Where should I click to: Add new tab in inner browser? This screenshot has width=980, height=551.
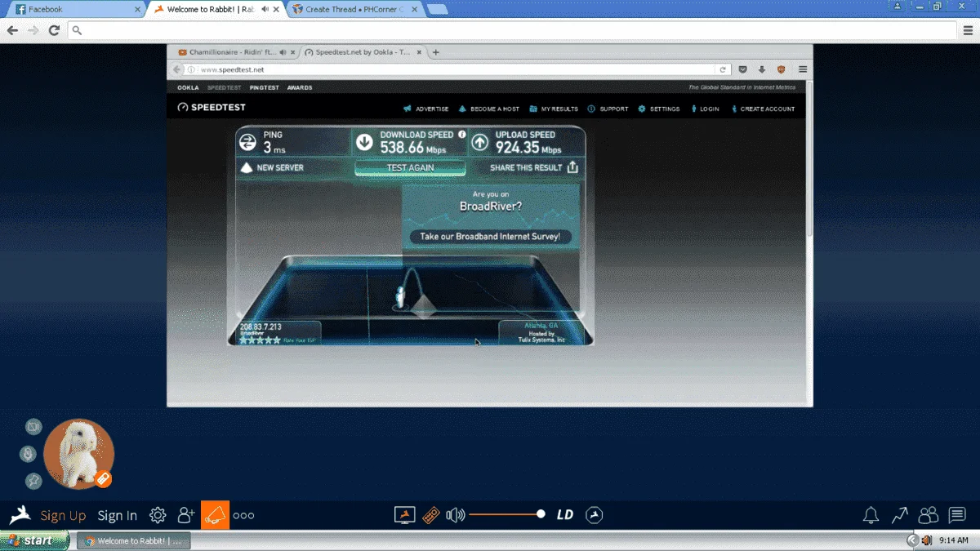tap(436, 52)
